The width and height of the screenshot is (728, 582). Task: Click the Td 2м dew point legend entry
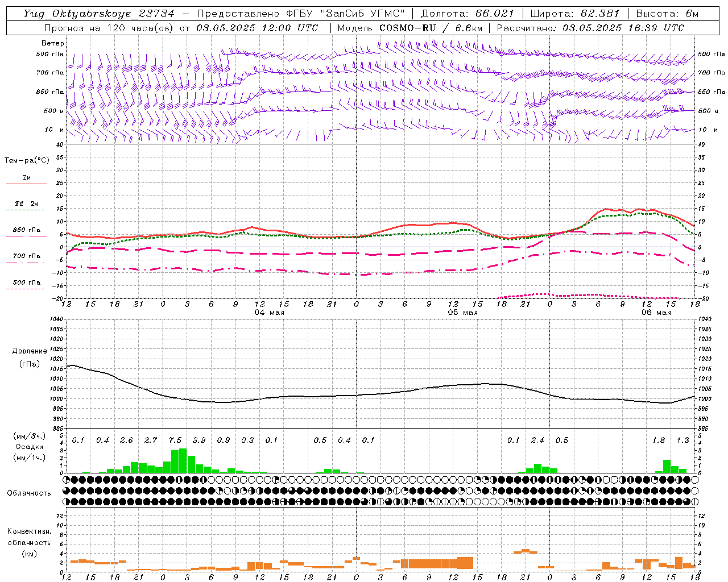[x=26, y=203]
